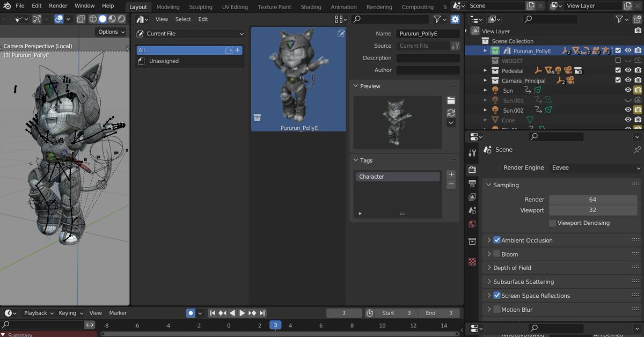The height and width of the screenshot is (337, 644).
Task: Open the Blender logo menu
Action: [6, 5]
